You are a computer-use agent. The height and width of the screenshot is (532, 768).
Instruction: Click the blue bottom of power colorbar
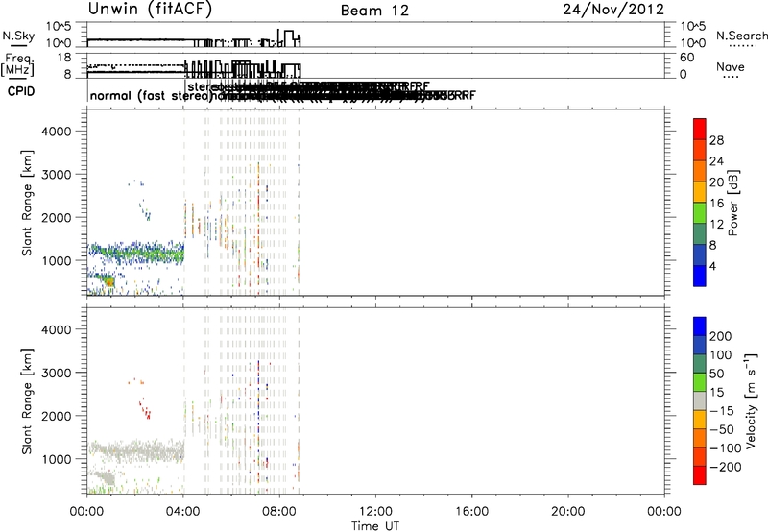pyautogui.click(x=700, y=276)
